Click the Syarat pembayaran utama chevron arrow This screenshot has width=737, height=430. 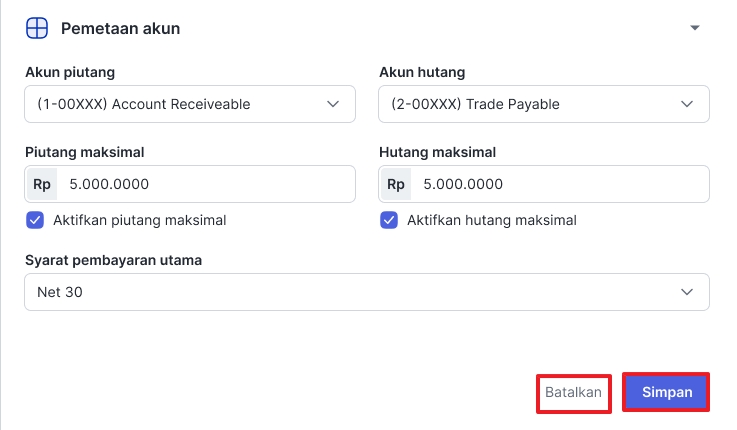coord(687,292)
